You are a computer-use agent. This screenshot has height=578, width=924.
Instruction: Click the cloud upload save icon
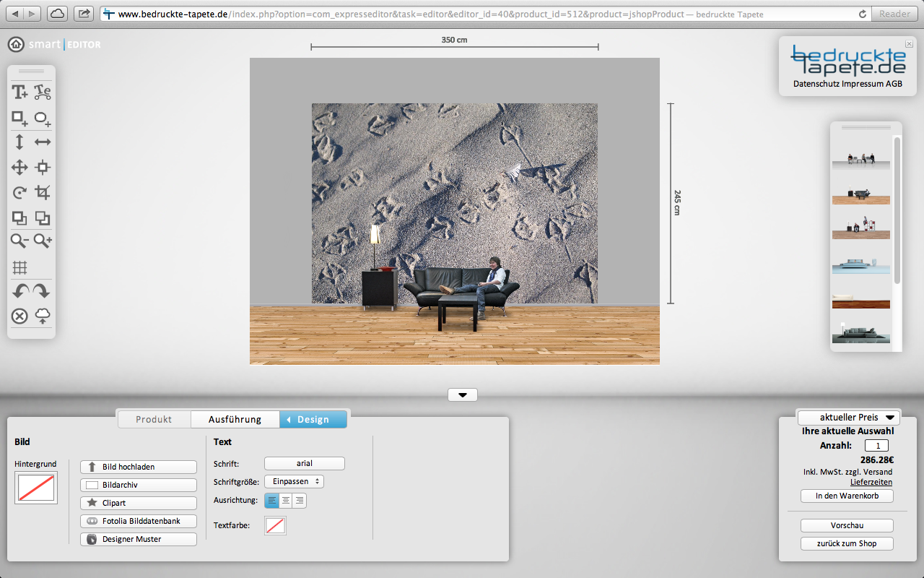(x=43, y=316)
